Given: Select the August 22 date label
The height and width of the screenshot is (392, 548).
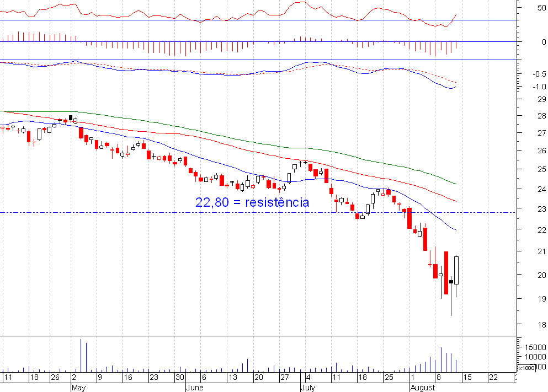Looking at the screenshot, I should click(493, 377).
